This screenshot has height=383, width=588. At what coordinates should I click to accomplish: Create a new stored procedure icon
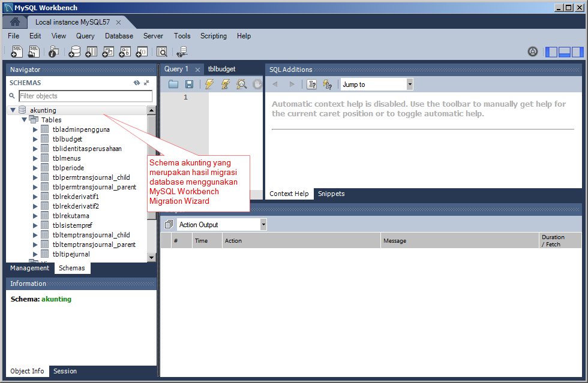[125, 52]
